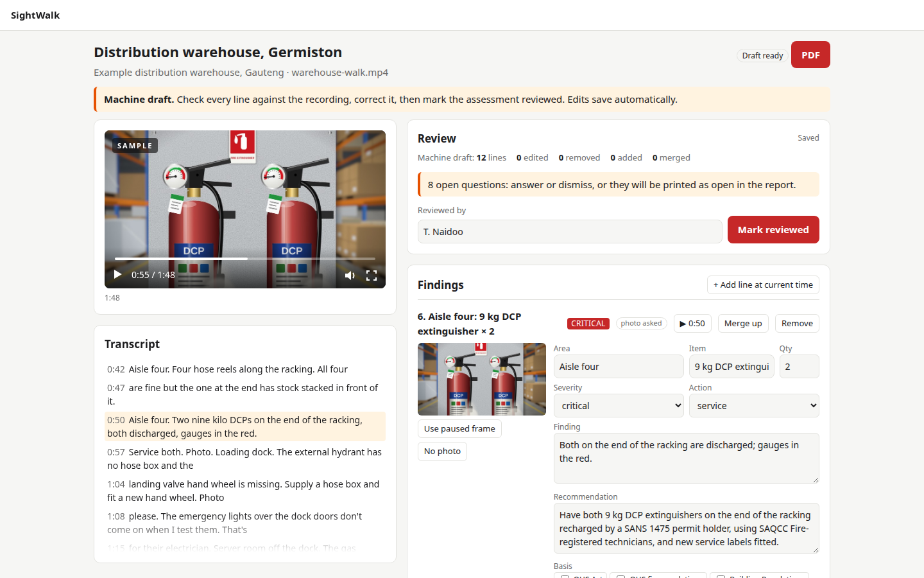This screenshot has height=578, width=924.
Task: Open the Severity dropdown
Action: coord(619,406)
